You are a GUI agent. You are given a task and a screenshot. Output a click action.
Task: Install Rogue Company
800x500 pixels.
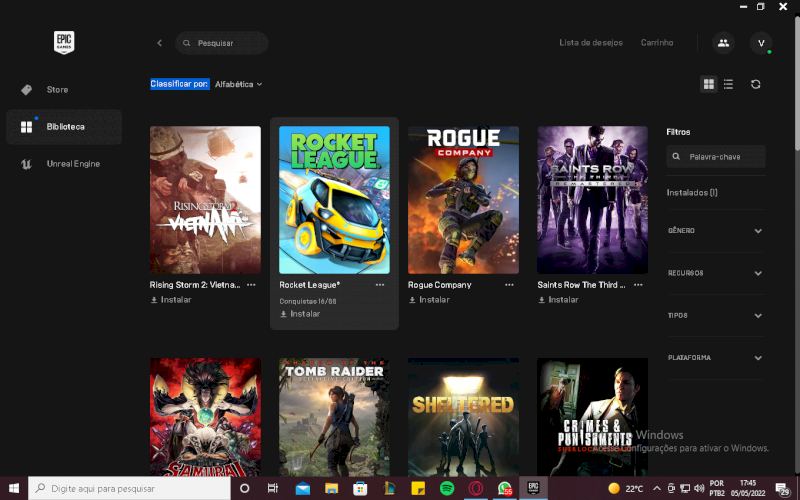[x=429, y=299]
